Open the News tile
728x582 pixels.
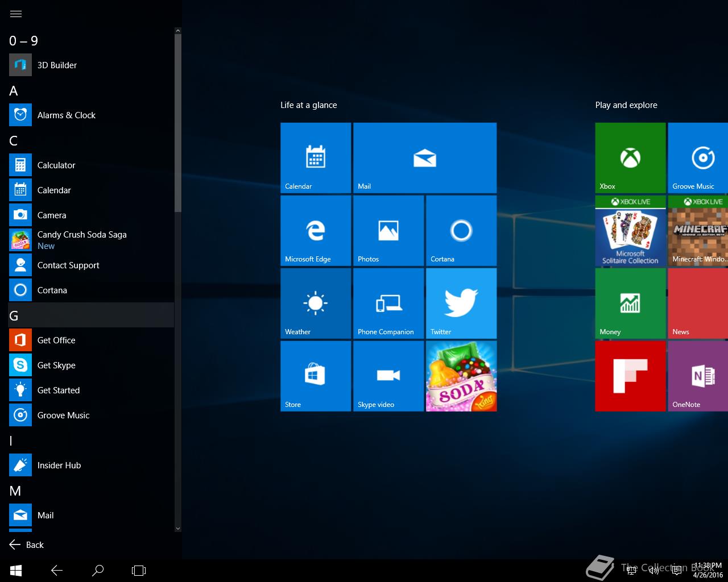pyautogui.click(x=698, y=304)
